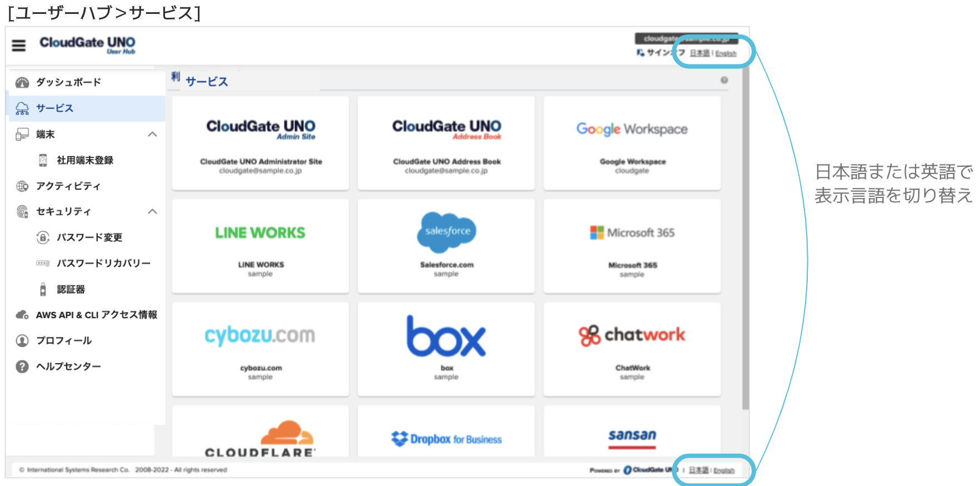Open the Google Workspace service tile
This screenshot has height=486, width=980.
coord(632,143)
